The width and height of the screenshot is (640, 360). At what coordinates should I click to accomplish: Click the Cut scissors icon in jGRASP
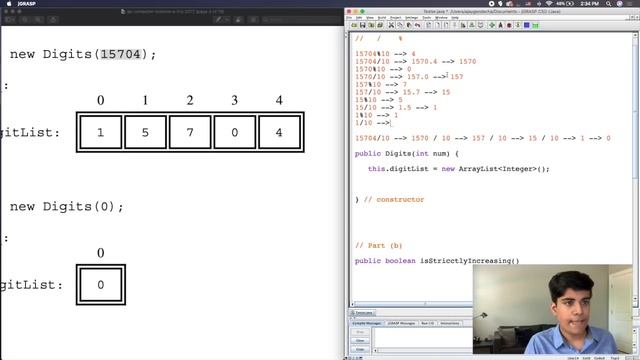pos(391,25)
